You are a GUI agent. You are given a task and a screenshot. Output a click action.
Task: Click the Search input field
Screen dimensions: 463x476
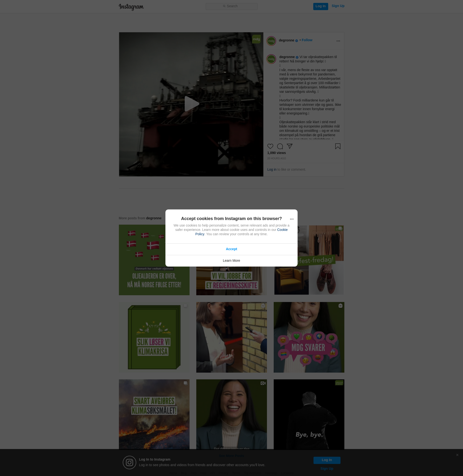pos(231,6)
